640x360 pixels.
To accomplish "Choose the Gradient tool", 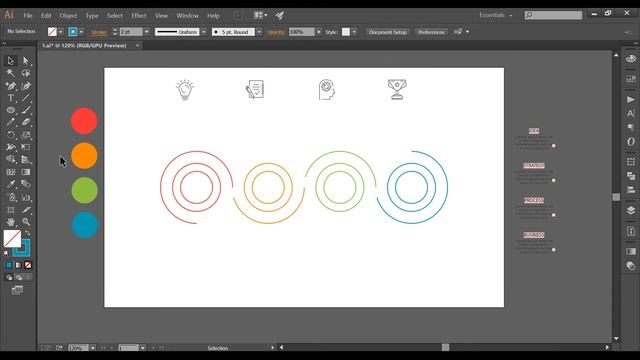I will (x=26, y=172).
